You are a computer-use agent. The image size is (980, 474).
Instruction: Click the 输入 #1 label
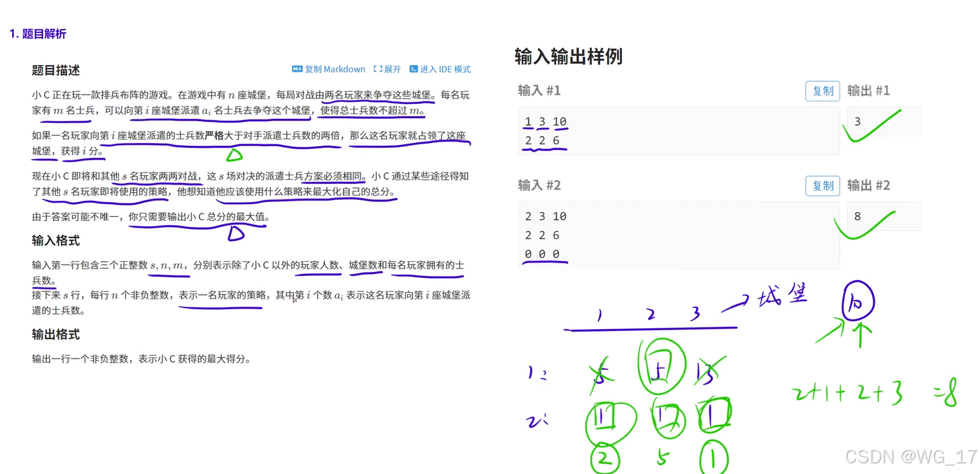(x=539, y=91)
